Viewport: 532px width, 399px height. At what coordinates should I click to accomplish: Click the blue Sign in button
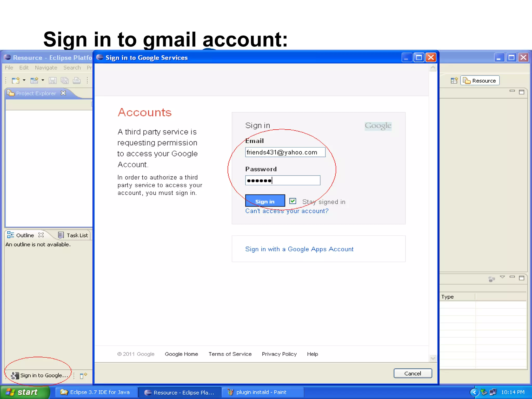point(265,201)
